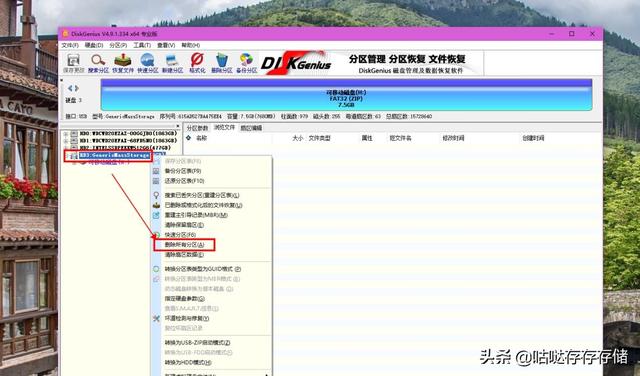Switch to the 分区参数 tab
Viewport: 640px width, 376px height.
tap(197, 128)
